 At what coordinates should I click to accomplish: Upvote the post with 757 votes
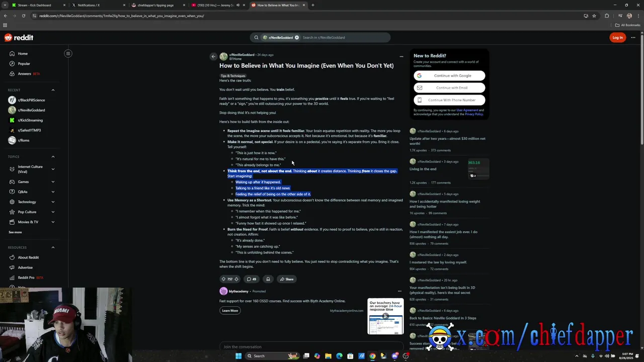[223, 279]
